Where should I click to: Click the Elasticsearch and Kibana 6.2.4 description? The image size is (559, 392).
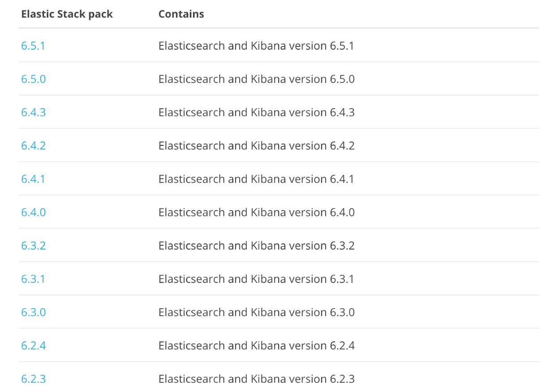point(257,345)
